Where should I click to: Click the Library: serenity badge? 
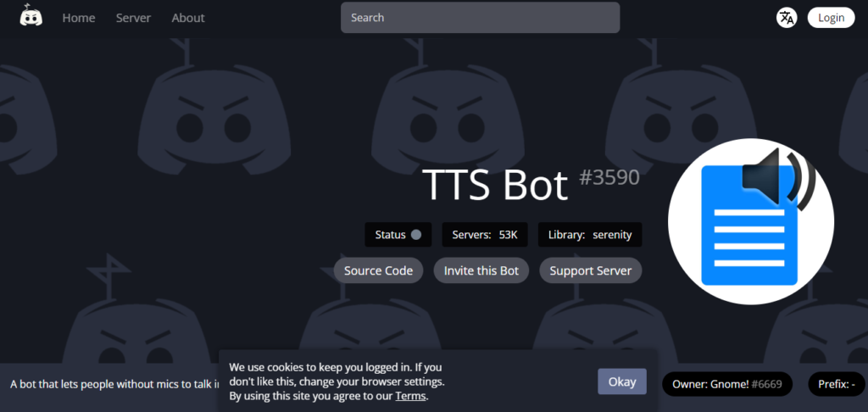coord(590,235)
